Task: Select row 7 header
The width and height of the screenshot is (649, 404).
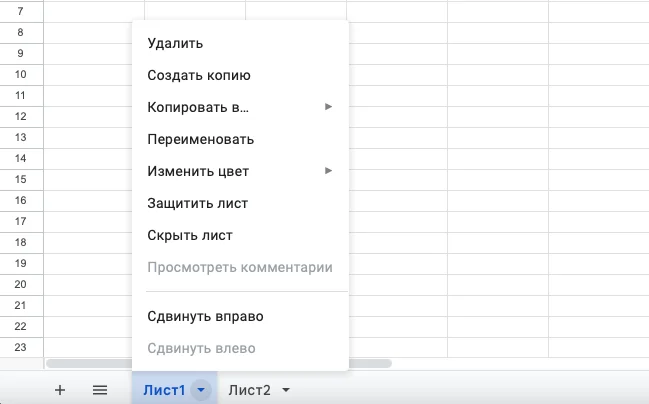Action: click(x=21, y=11)
